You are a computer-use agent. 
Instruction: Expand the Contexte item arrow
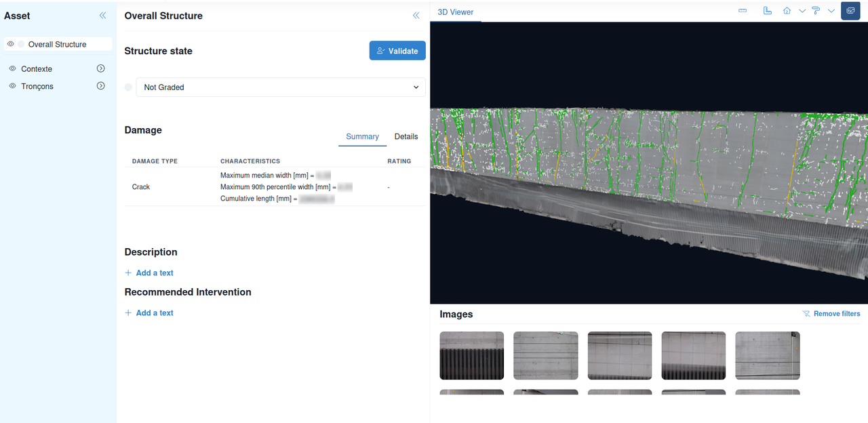pos(101,68)
